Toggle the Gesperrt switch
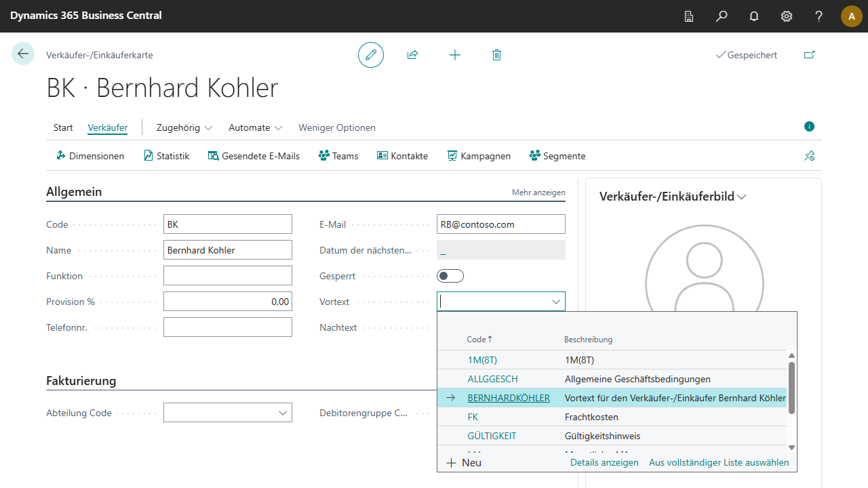The width and height of the screenshot is (868, 488). 450,276
